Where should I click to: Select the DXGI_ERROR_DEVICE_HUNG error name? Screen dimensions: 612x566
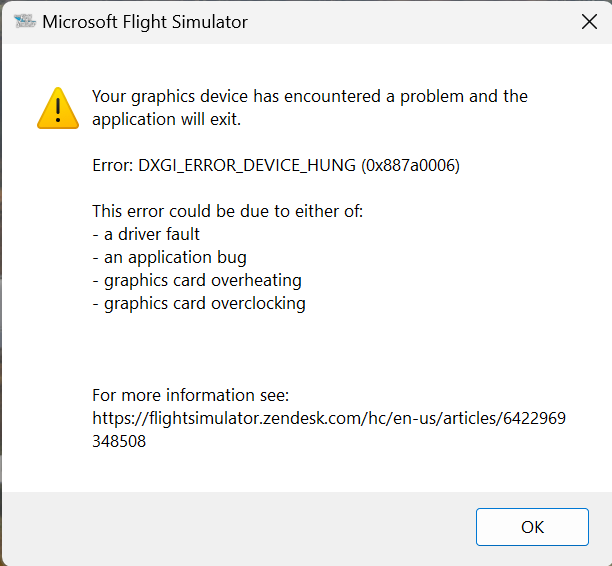pyautogui.click(x=247, y=166)
